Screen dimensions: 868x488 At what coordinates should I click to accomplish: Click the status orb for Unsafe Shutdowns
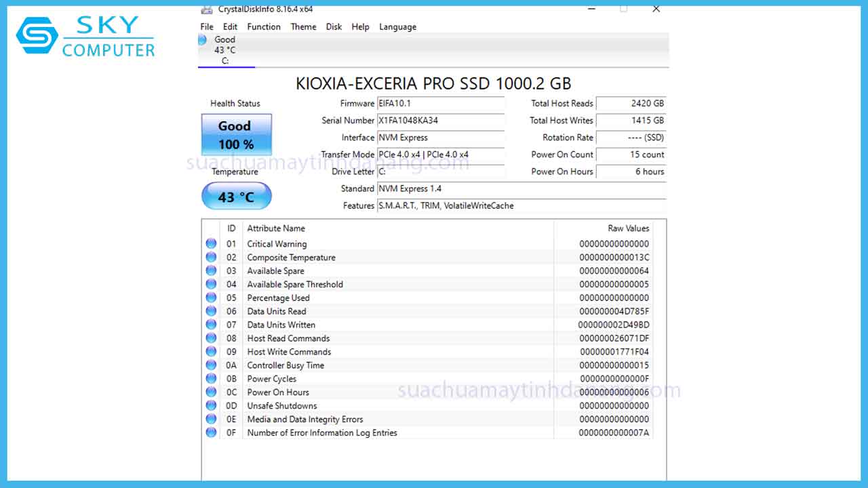211,405
